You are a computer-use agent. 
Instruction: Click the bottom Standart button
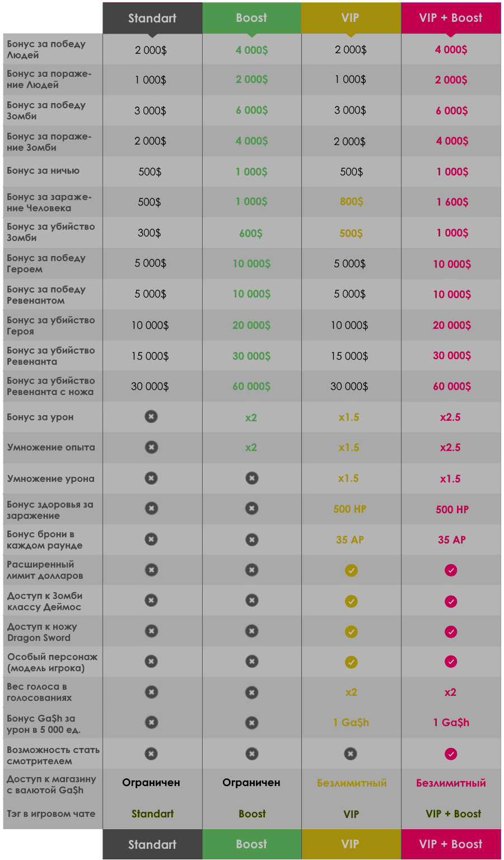point(152,844)
